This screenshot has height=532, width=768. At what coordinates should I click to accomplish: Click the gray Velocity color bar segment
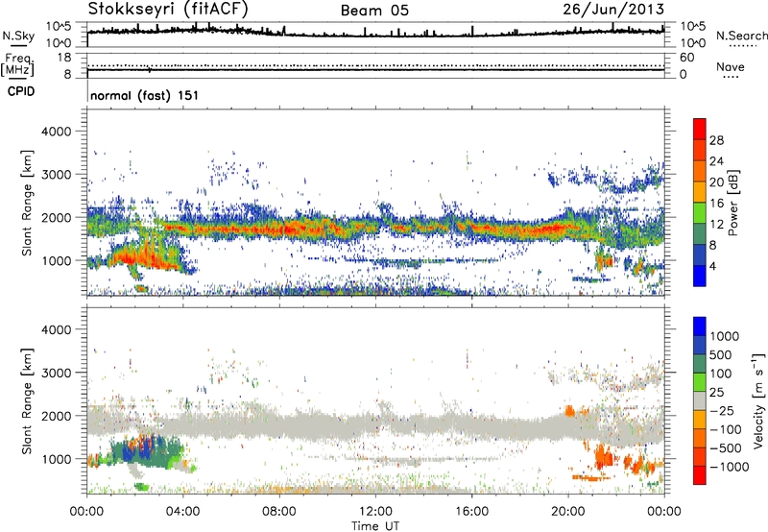point(700,400)
